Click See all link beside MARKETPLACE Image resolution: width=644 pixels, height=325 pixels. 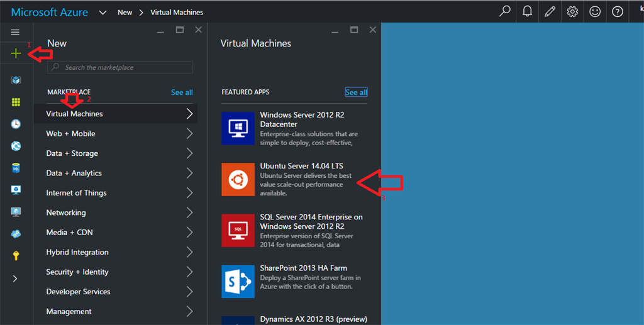(x=182, y=92)
